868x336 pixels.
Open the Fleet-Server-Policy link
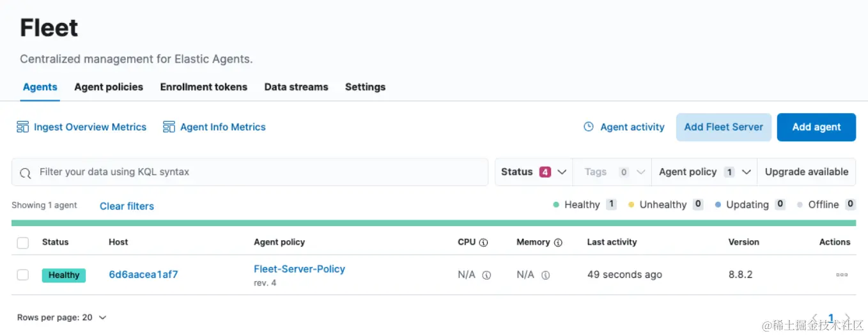tap(299, 269)
